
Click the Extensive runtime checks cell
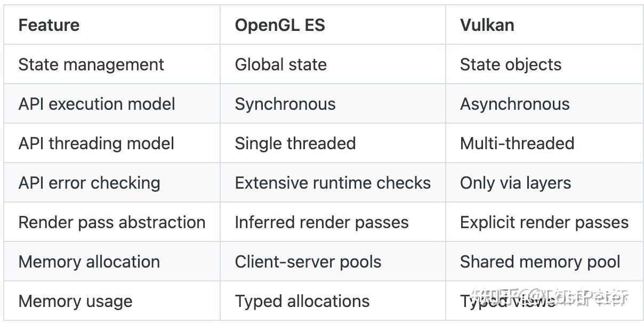pos(333,183)
